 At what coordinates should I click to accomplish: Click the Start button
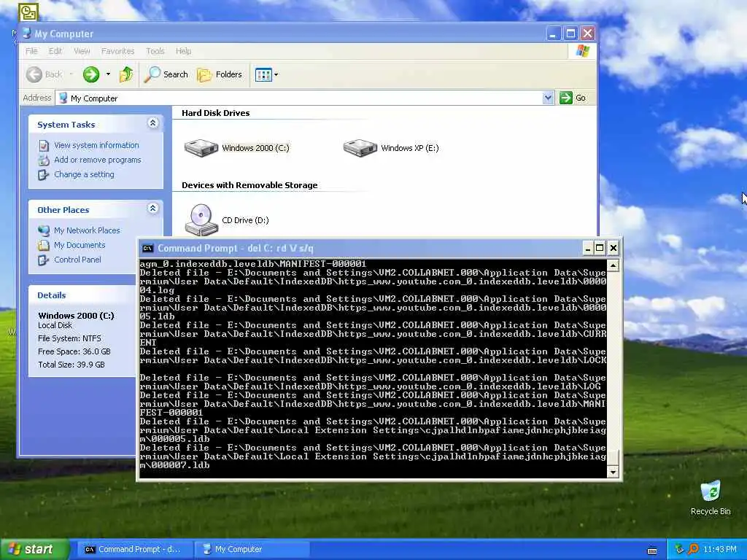34,549
